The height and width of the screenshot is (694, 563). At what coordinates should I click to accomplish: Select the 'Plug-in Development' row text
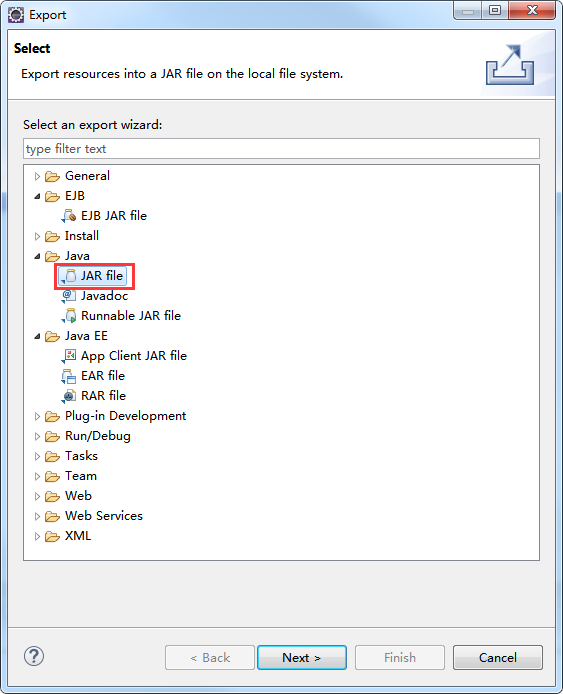click(126, 416)
